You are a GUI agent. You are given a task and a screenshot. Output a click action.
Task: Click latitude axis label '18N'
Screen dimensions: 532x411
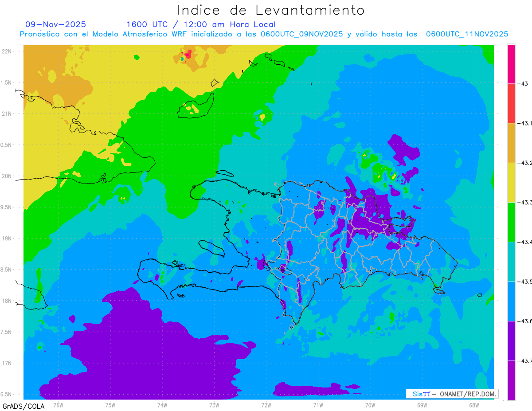tap(7, 301)
